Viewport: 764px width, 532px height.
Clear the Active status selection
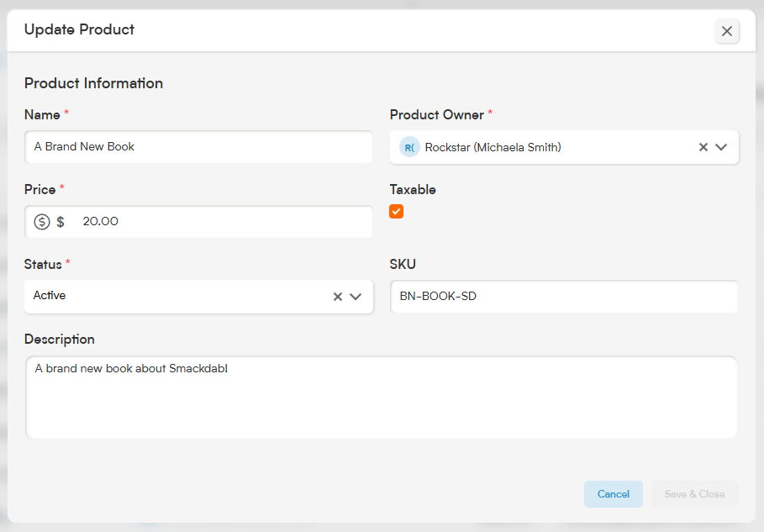(x=338, y=296)
